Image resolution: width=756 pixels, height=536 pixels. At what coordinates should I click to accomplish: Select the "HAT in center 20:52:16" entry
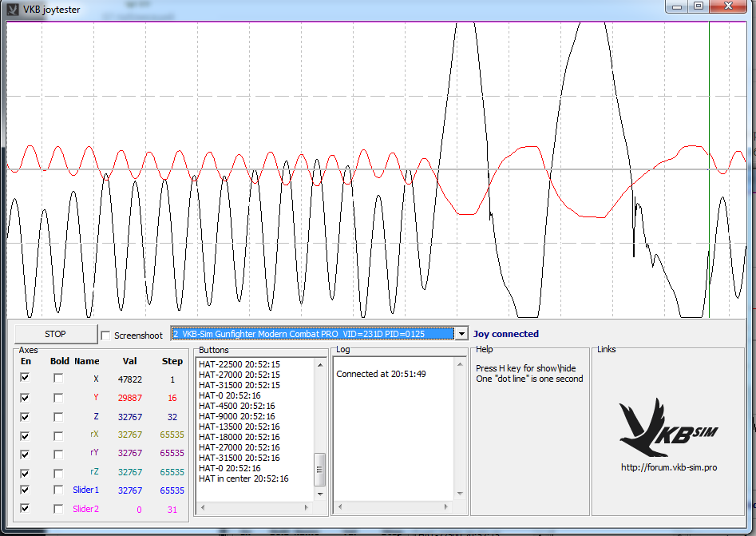(x=243, y=478)
